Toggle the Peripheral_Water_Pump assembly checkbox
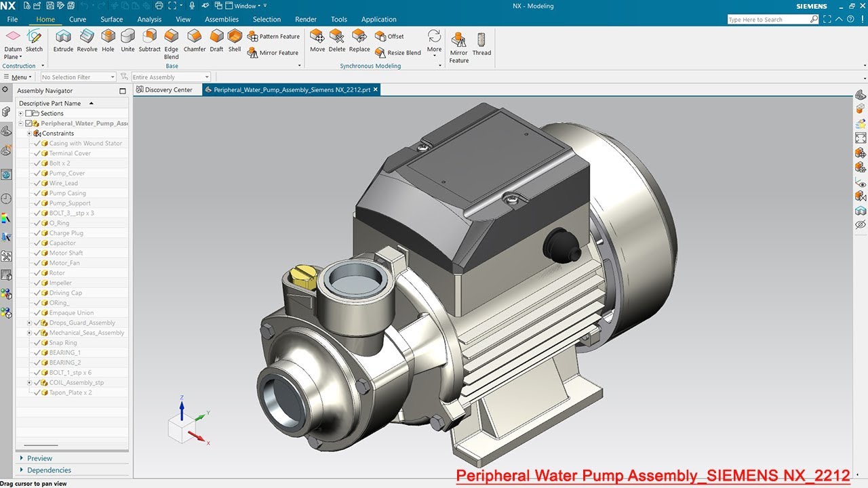Image resolution: width=868 pixels, height=488 pixels. point(28,123)
